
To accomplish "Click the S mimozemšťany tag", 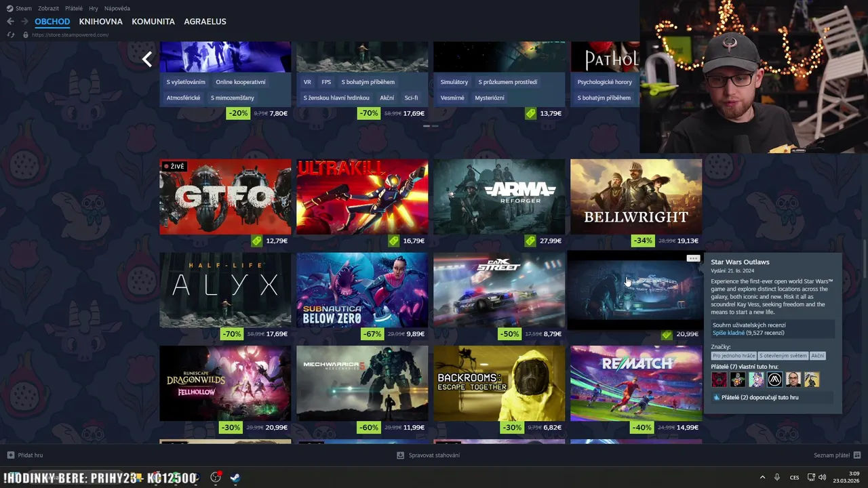I will (x=233, y=98).
